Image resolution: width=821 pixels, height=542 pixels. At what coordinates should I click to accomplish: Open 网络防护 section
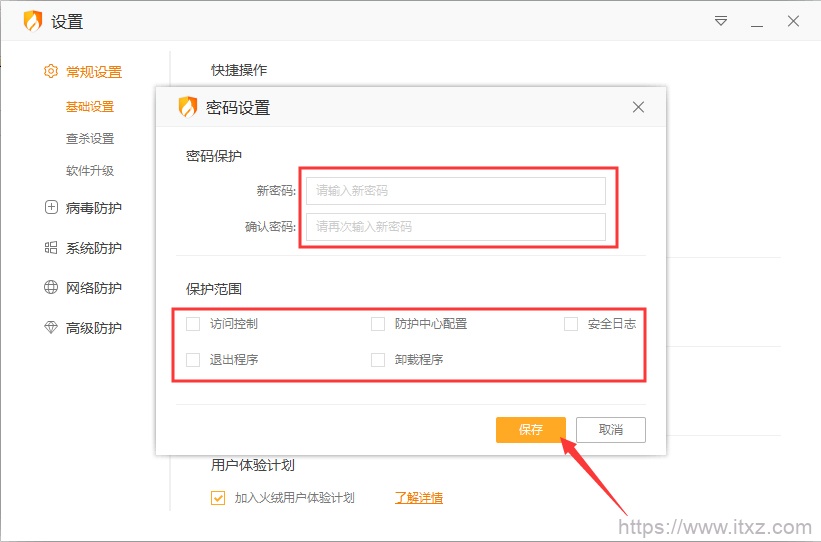point(94,287)
